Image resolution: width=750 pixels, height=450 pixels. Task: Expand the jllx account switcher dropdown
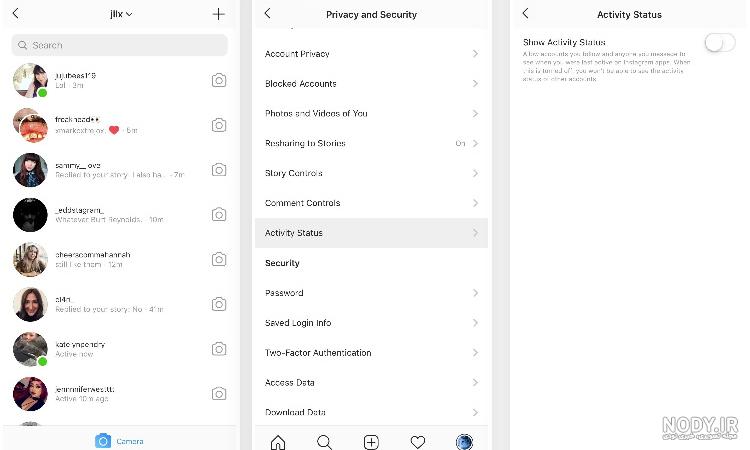pos(121,14)
